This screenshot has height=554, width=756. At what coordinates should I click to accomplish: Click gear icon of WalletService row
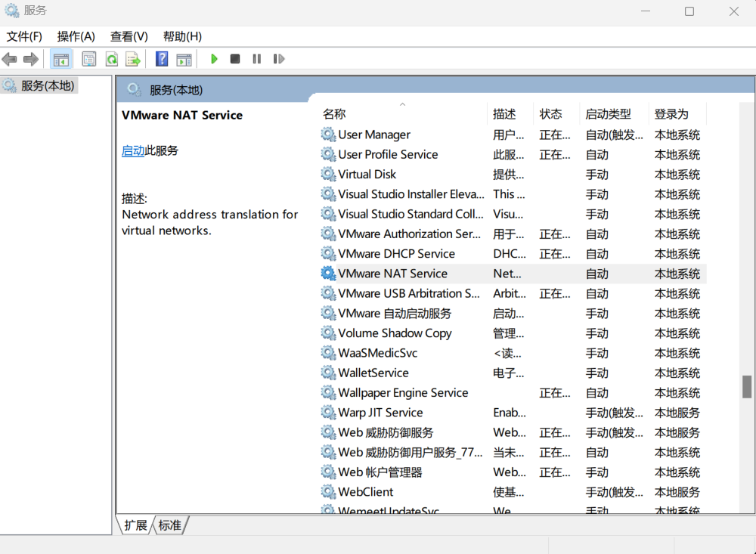tap(328, 373)
